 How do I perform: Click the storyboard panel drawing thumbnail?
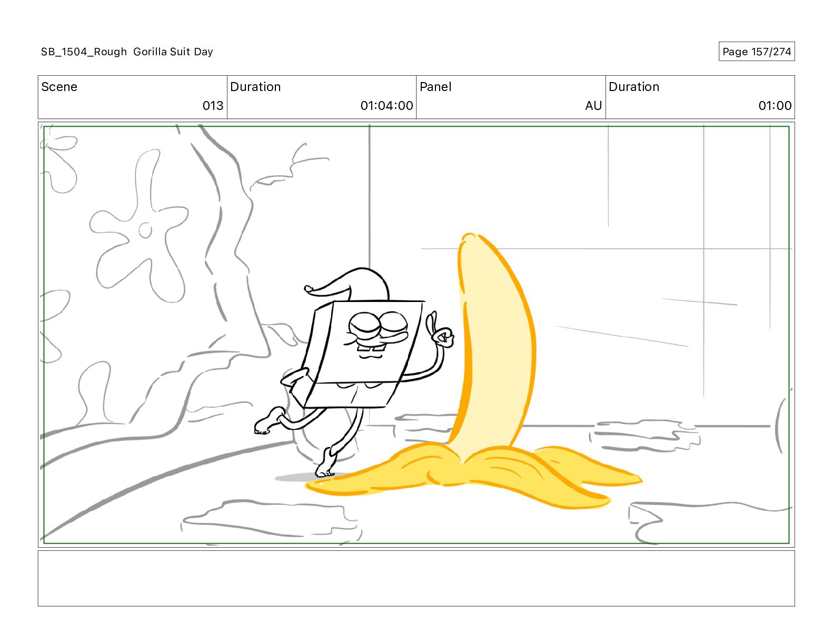point(416,335)
